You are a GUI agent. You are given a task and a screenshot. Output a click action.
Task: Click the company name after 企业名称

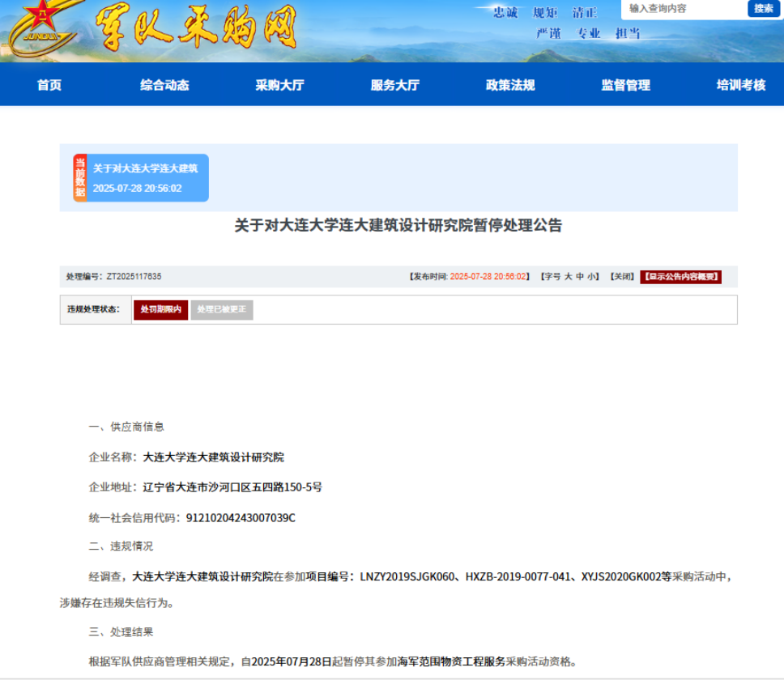point(214,457)
